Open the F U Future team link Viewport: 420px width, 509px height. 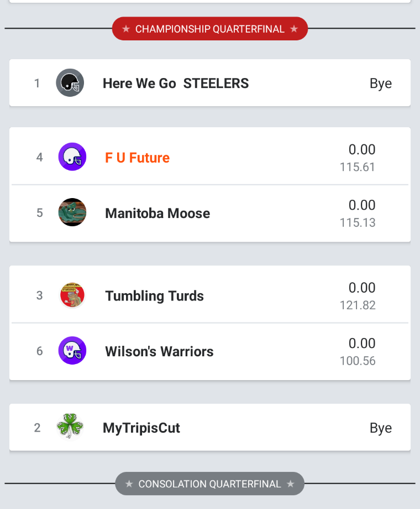137,158
